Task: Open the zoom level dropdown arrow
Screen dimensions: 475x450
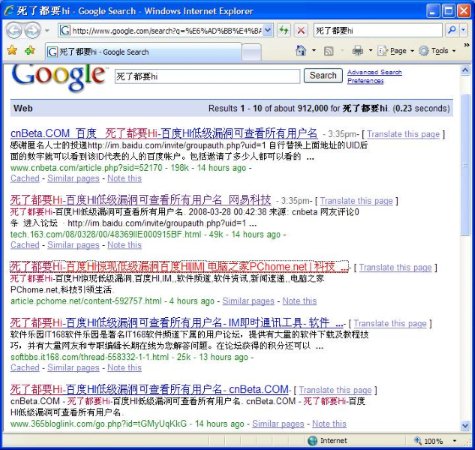Action: pos(454,441)
